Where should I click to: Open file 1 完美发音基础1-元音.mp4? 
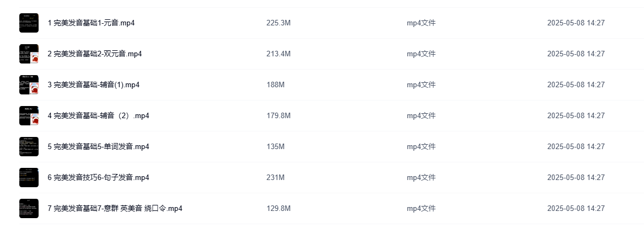pos(92,23)
